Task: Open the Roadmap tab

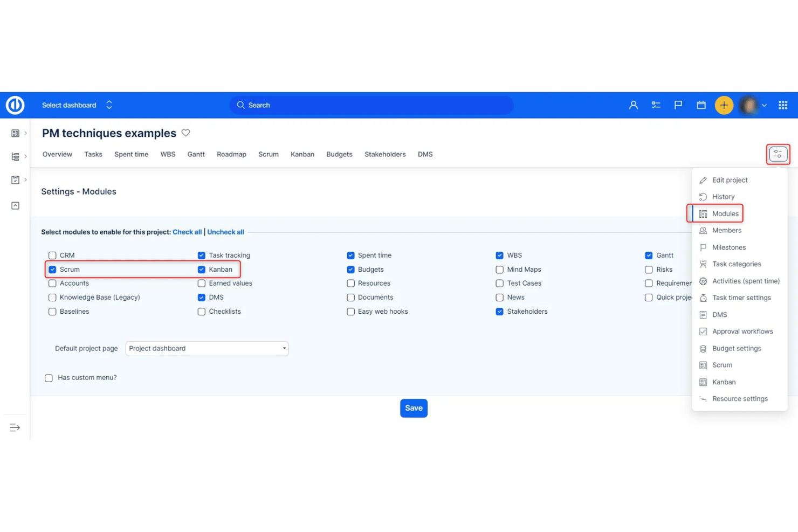Action: (231, 154)
